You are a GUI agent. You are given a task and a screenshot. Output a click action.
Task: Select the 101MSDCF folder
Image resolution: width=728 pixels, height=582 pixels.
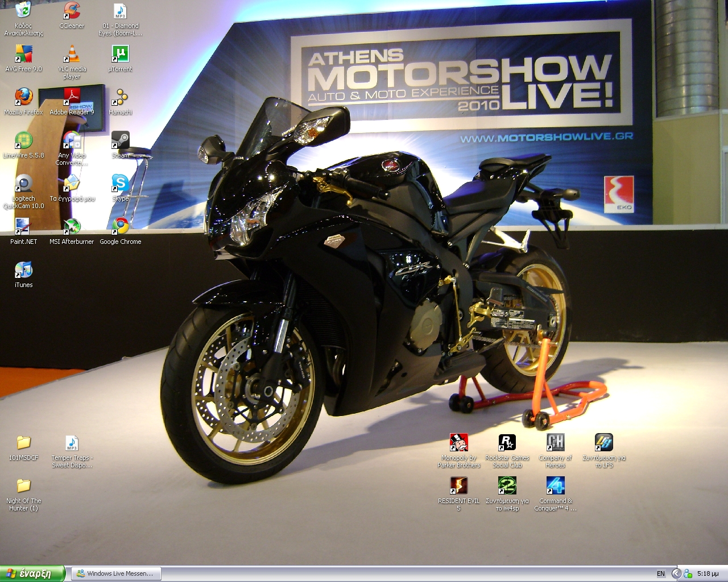click(23, 447)
